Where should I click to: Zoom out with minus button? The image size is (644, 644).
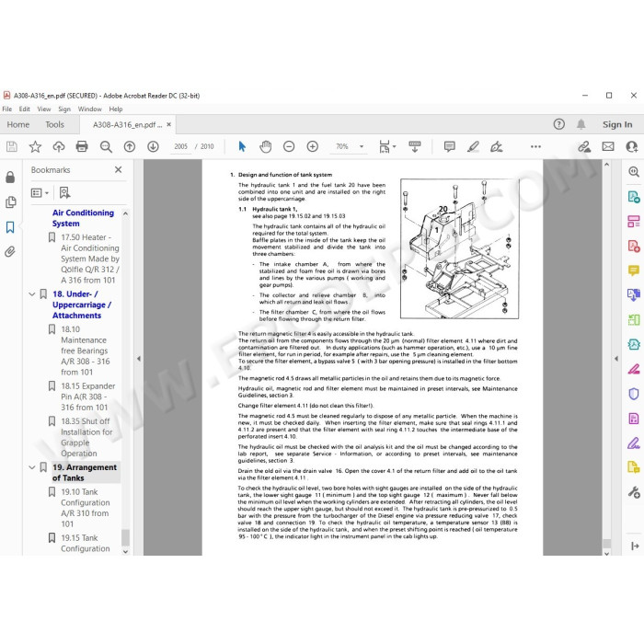point(289,146)
